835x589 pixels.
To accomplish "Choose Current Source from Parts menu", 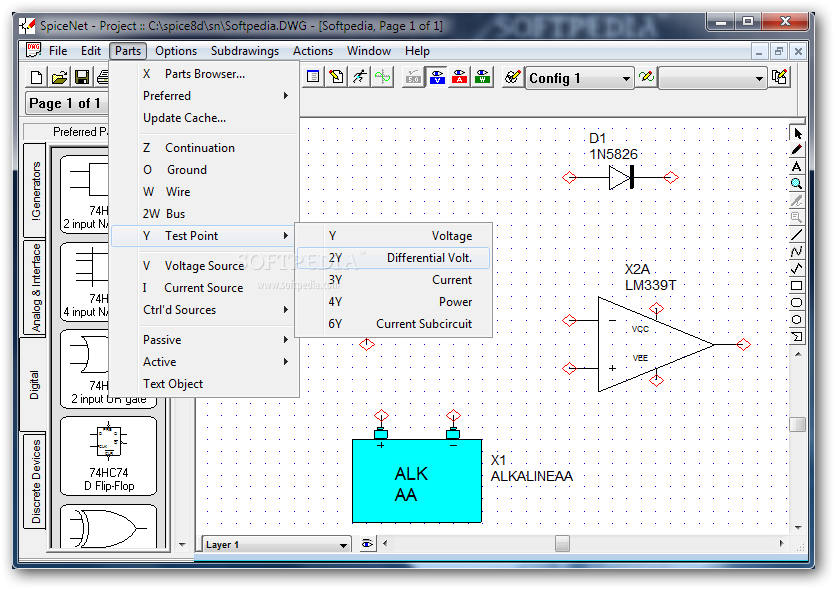I will click(x=204, y=288).
